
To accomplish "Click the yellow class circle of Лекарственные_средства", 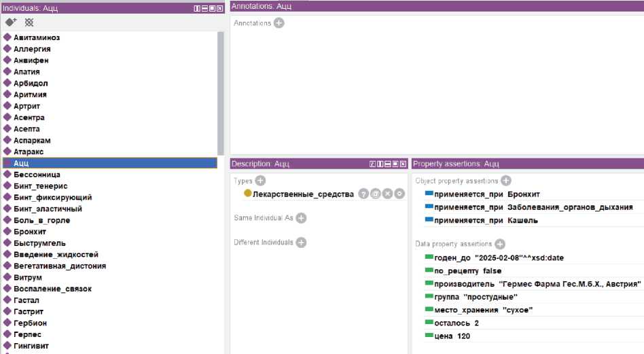I will click(x=247, y=193).
